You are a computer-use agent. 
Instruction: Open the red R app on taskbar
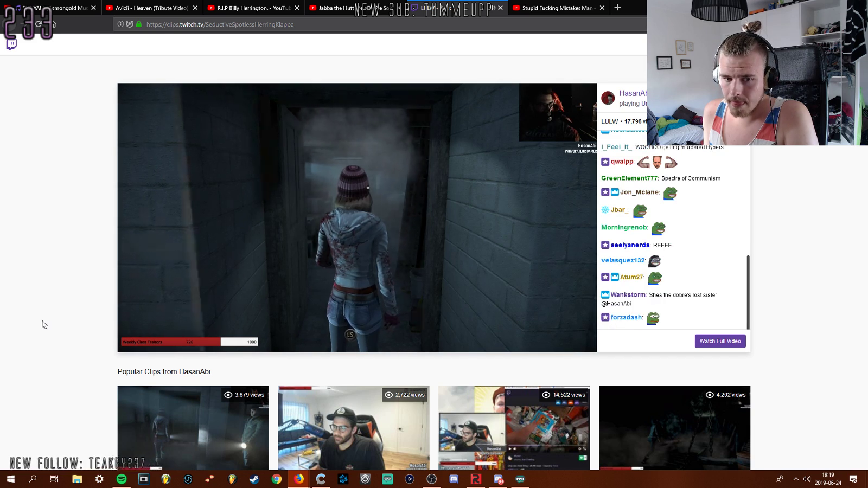[x=476, y=479]
